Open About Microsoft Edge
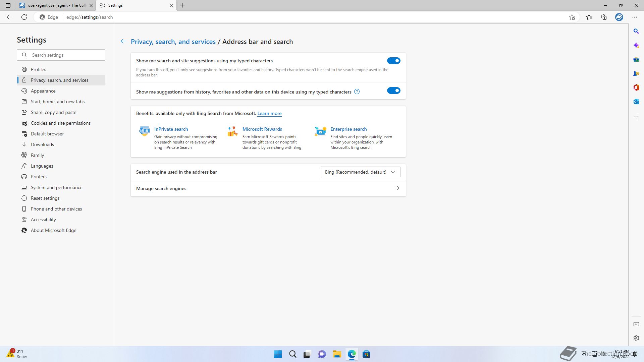This screenshot has width=644, height=362. tap(61, 230)
